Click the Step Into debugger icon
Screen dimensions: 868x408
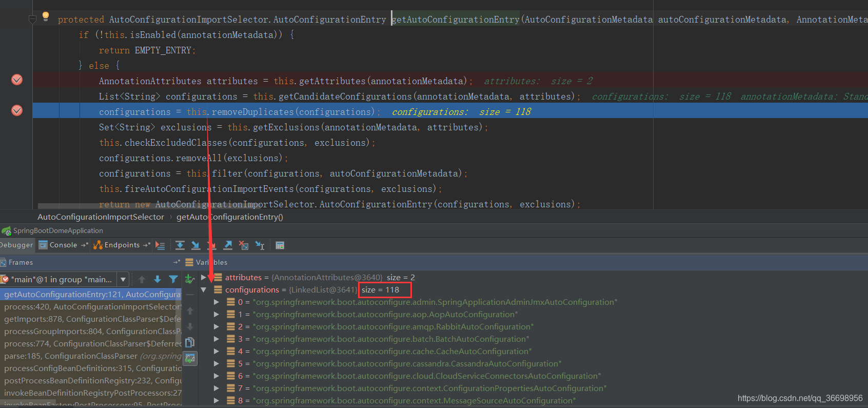point(195,245)
